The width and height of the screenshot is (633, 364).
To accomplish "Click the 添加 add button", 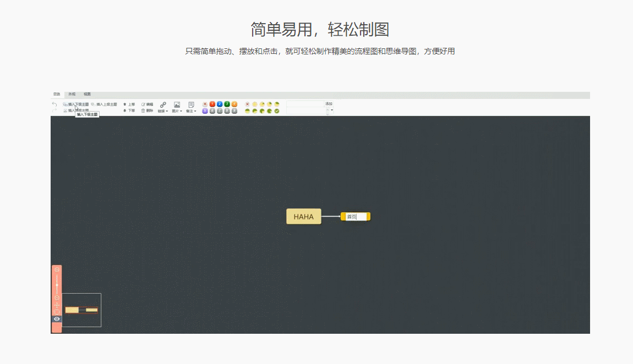I will 329,104.
